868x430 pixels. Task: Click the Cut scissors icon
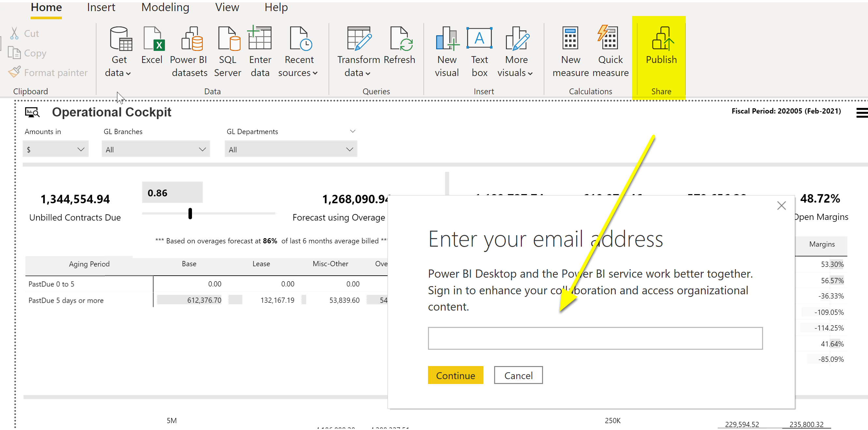pyautogui.click(x=14, y=33)
